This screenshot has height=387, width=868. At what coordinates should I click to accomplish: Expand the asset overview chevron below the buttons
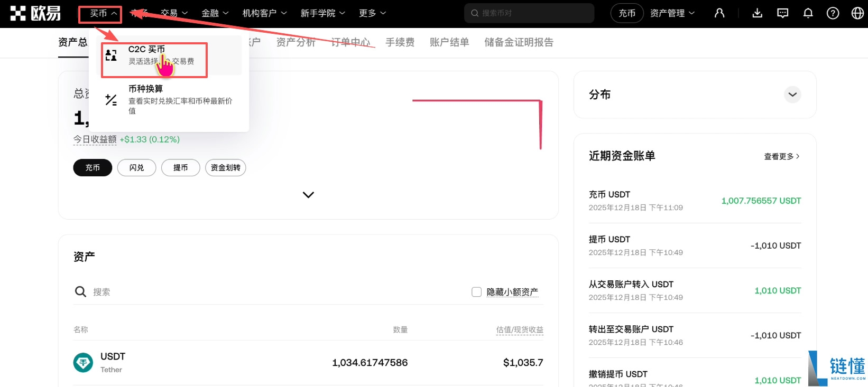pos(308,195)
